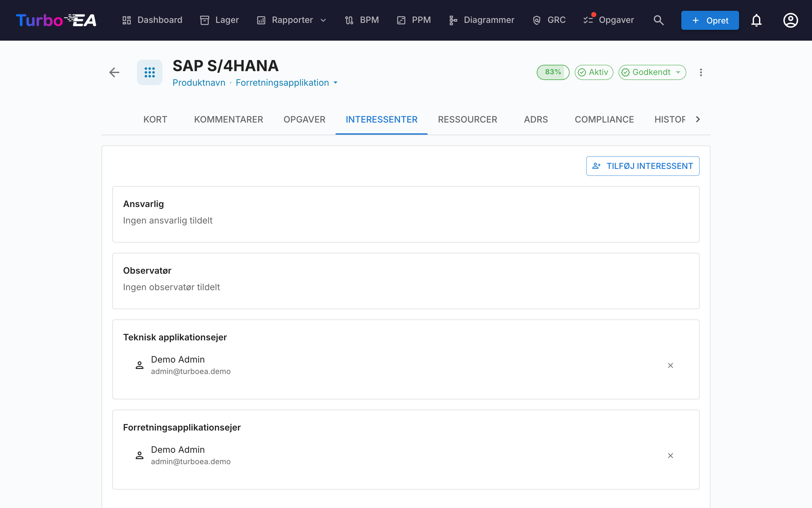Click admin@turboea.demo under Teknisk applikationsejer
Screen dimensions: 812x508
pyautogui.click(x=191, y=371)
